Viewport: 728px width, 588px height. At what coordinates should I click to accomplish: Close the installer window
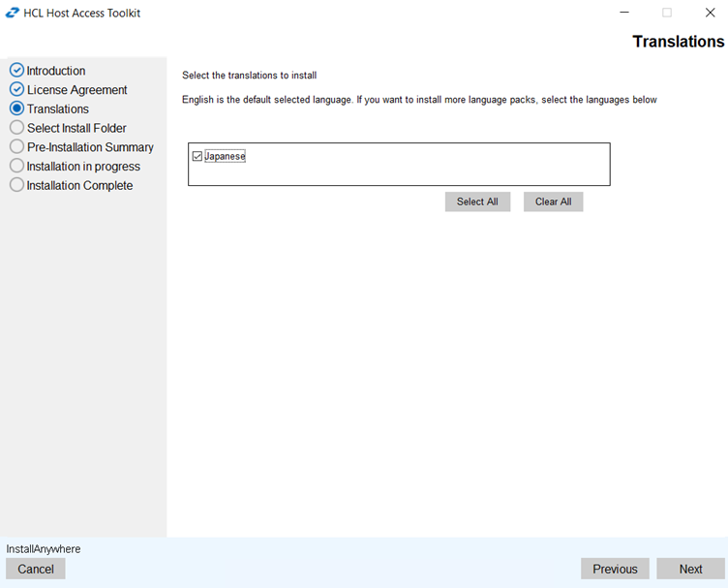click(x=710, y=13)
